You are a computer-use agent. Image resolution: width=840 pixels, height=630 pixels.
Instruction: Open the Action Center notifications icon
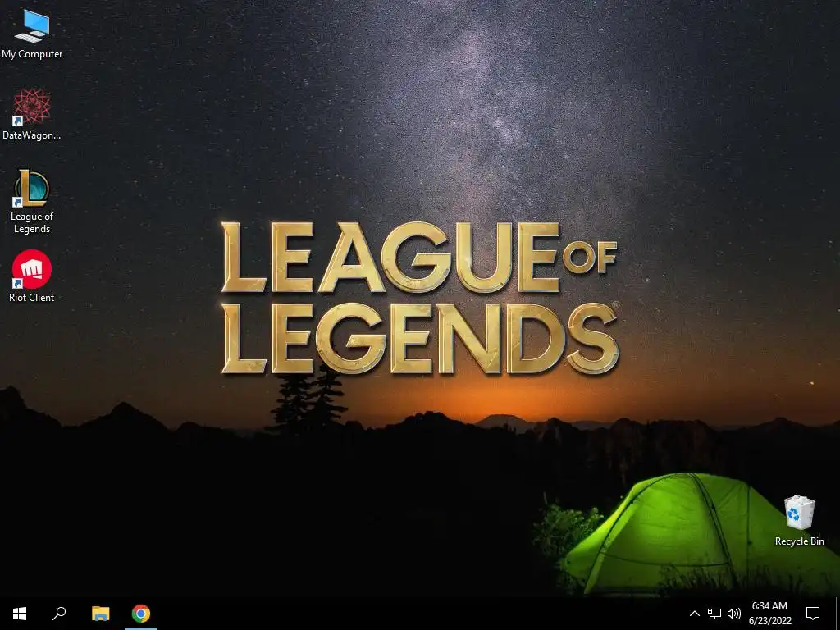(813, 614)
